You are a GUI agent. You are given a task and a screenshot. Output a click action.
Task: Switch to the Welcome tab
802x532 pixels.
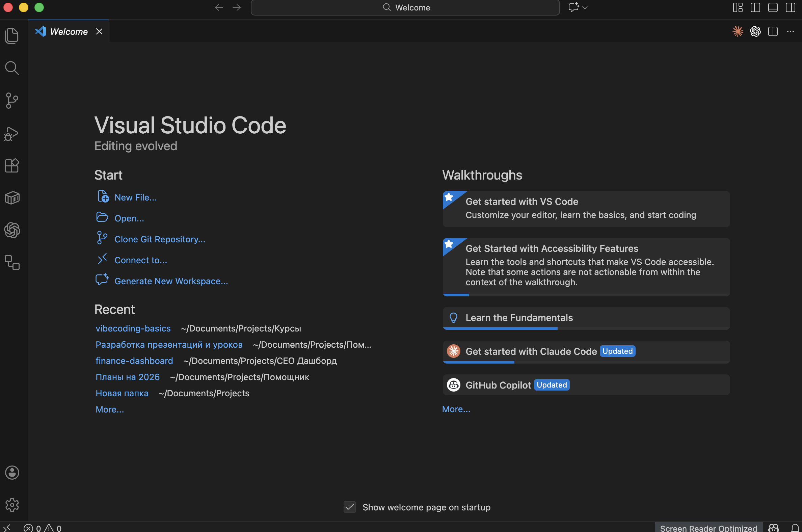[69, 31]
